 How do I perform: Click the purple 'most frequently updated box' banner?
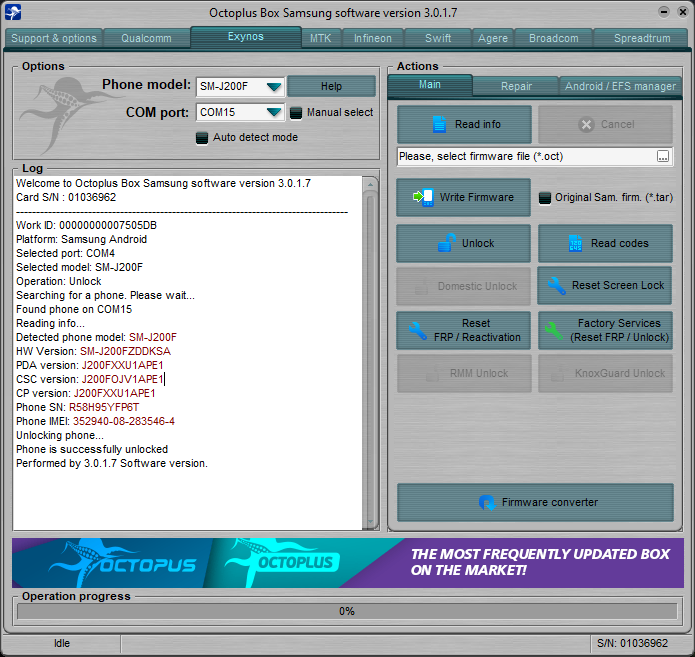point(540,562)
